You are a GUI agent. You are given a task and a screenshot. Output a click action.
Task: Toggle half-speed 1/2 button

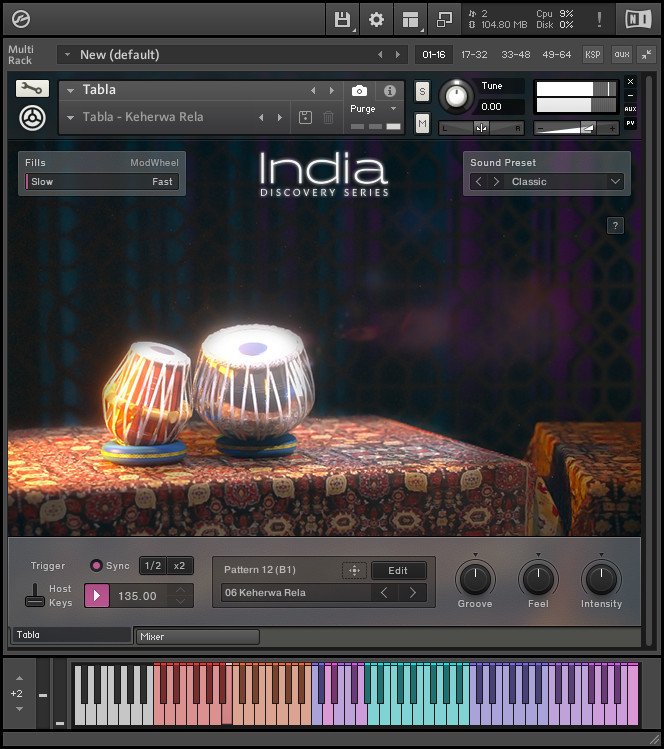(x=153, y=566)
